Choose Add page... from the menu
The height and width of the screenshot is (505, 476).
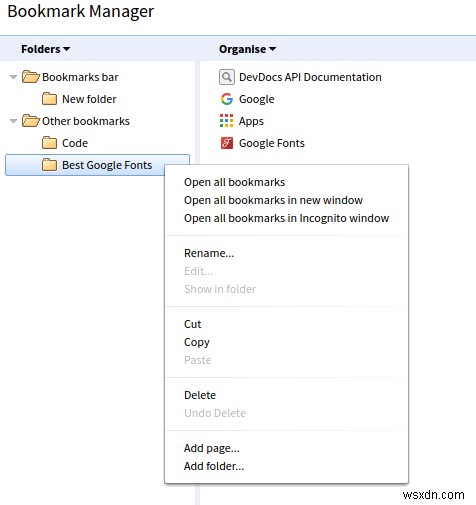click(212, 448)
